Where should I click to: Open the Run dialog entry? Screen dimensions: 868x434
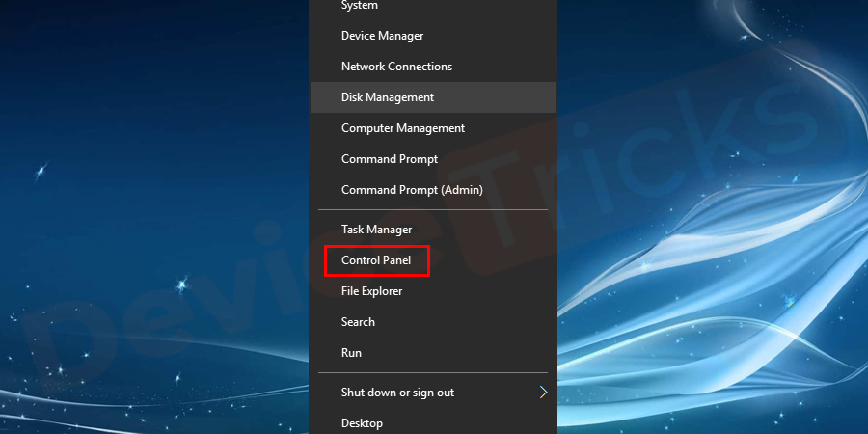pyautogui.click(x=351, y=353)
